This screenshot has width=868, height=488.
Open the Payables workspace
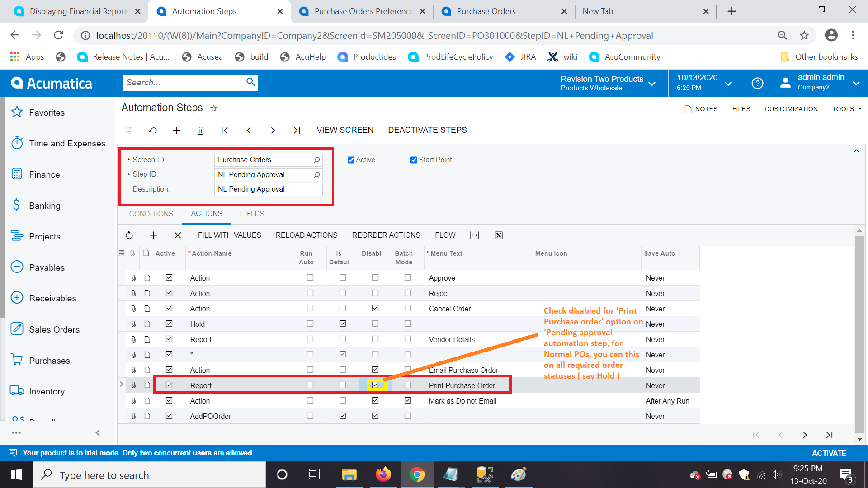(38, 267)
